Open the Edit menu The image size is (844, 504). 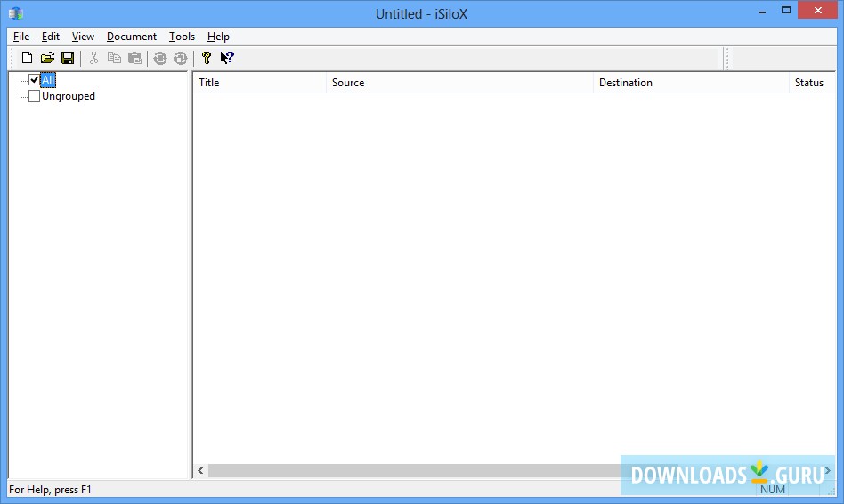click(x=51, y=37)
